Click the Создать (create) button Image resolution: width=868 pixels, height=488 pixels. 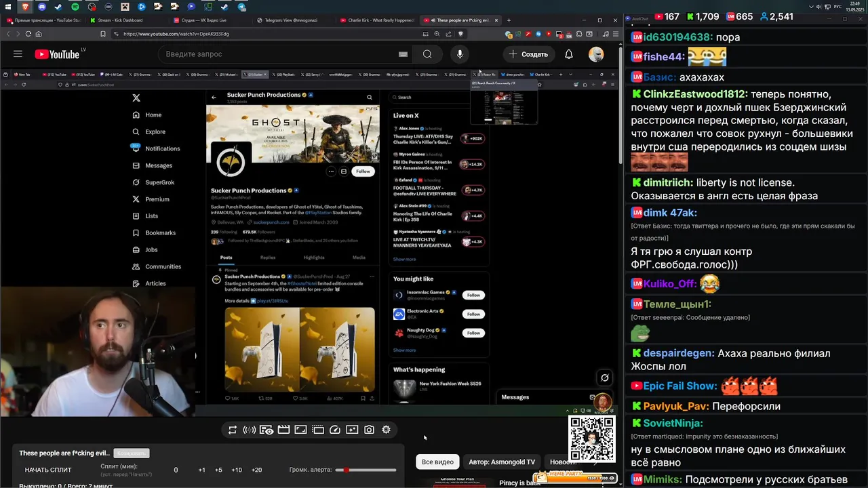[528, 54]
